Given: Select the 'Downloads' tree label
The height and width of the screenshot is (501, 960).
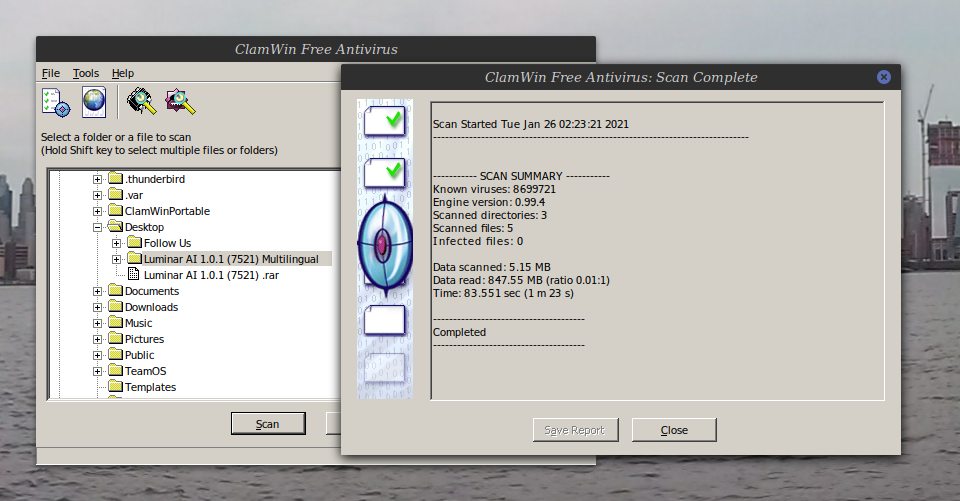Looking at the screenshot, I should point(151,307).
